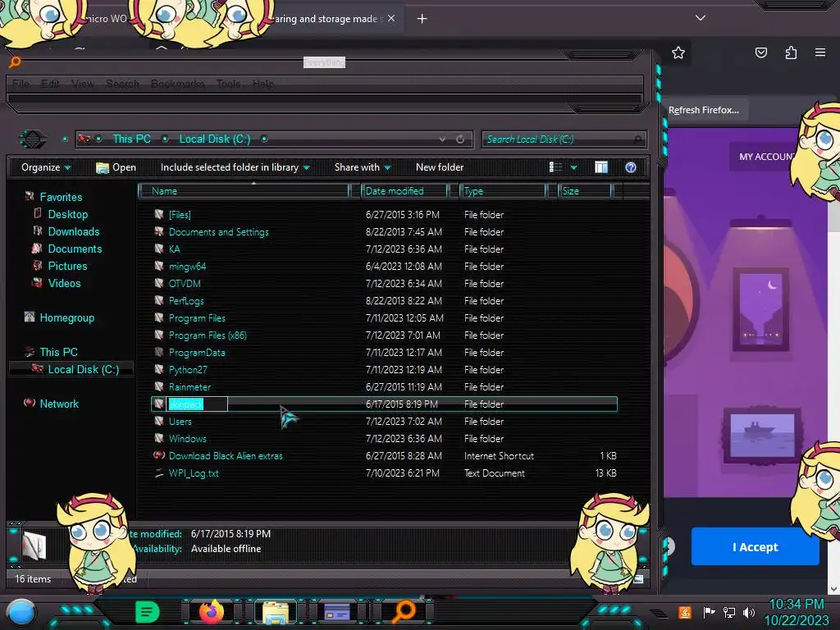The height and width of the screenshot is (630, 840).
Task: Click the Explorer back navigation button
Action: pos(33,139)
